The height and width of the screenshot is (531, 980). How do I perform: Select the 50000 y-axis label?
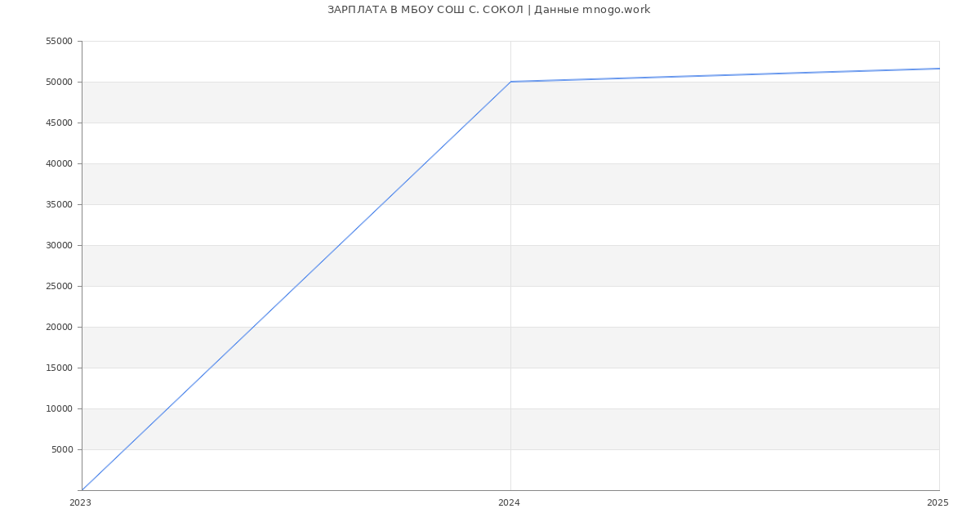tap(59, 82)
